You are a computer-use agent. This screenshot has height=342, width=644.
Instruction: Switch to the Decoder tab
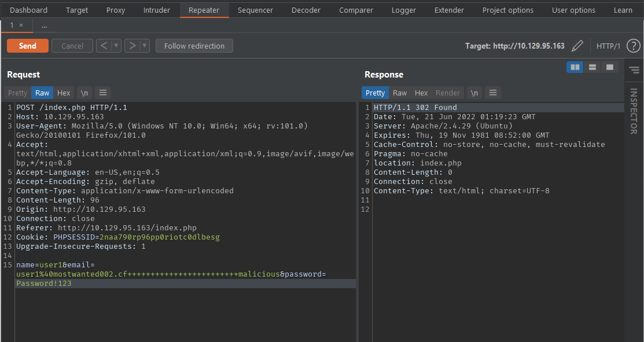click(306, 10)
